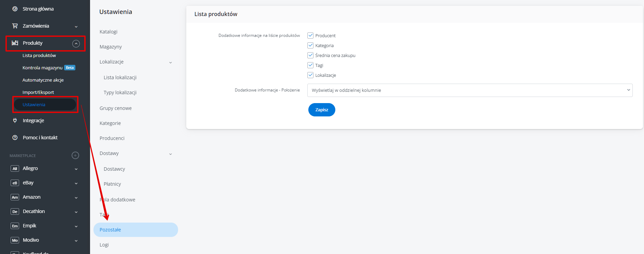The image size is (644, 254).
Task: Collapse the Dostawy settings section chevron
Action: click(171, 154)
